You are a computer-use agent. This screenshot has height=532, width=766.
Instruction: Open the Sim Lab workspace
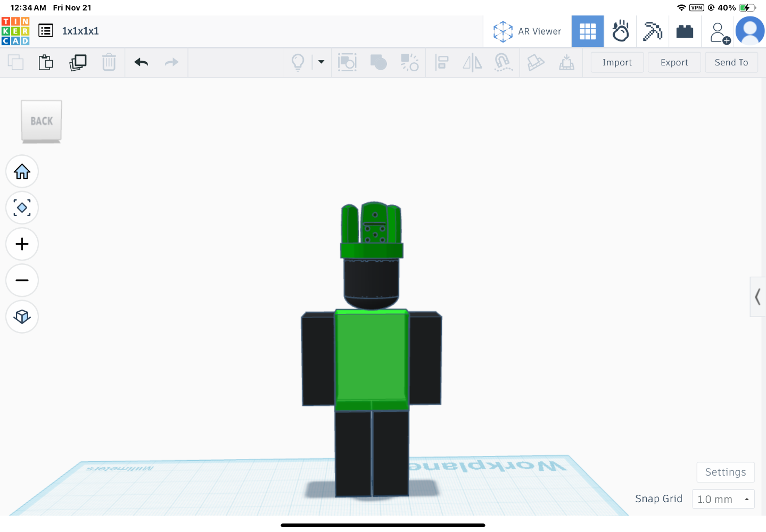(620, 31)
